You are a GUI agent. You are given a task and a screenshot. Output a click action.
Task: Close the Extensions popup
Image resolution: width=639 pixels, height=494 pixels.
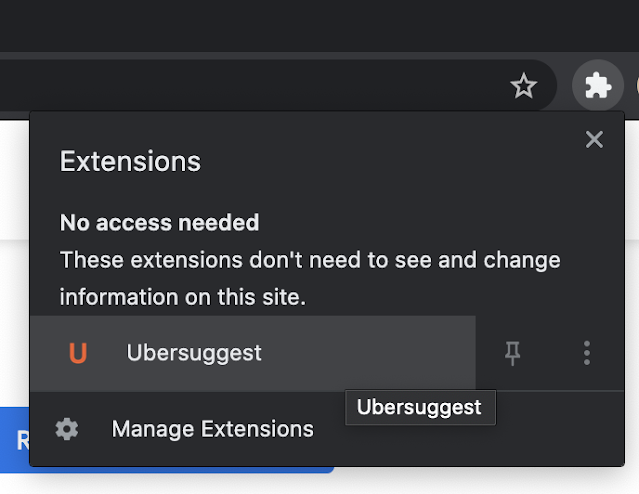coord(594,140)
